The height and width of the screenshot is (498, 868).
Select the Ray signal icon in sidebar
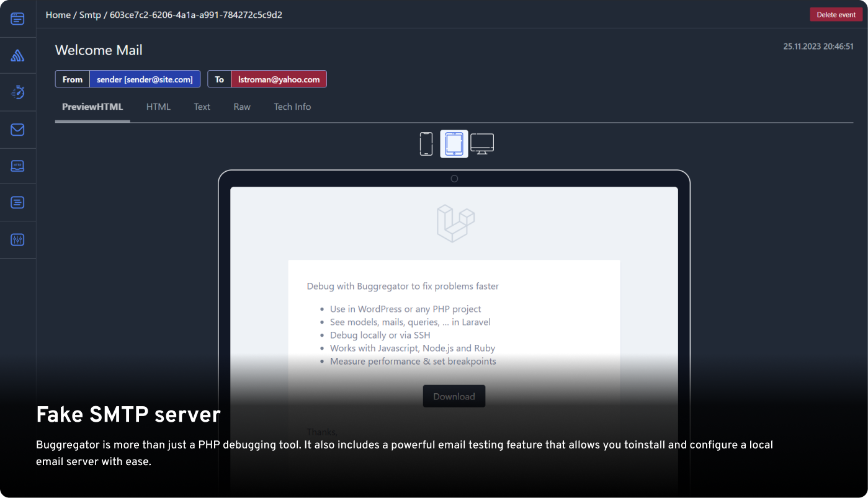coord(18,55)
